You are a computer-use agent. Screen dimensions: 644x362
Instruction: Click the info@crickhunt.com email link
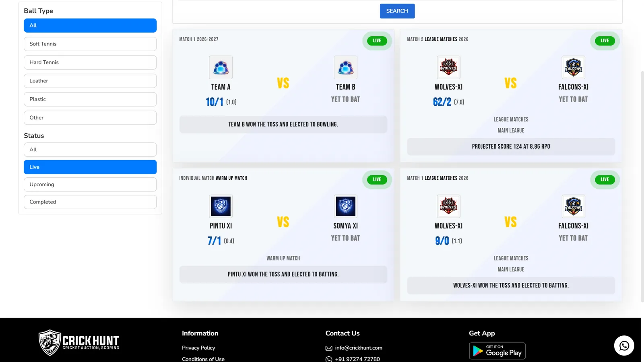click(359, 348)
